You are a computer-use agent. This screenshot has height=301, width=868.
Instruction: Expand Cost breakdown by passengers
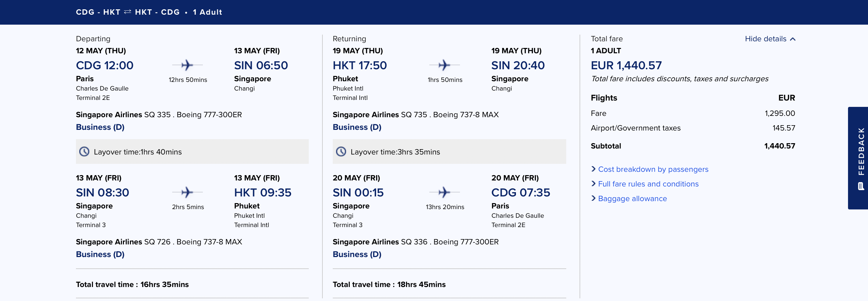pos(653,169)
